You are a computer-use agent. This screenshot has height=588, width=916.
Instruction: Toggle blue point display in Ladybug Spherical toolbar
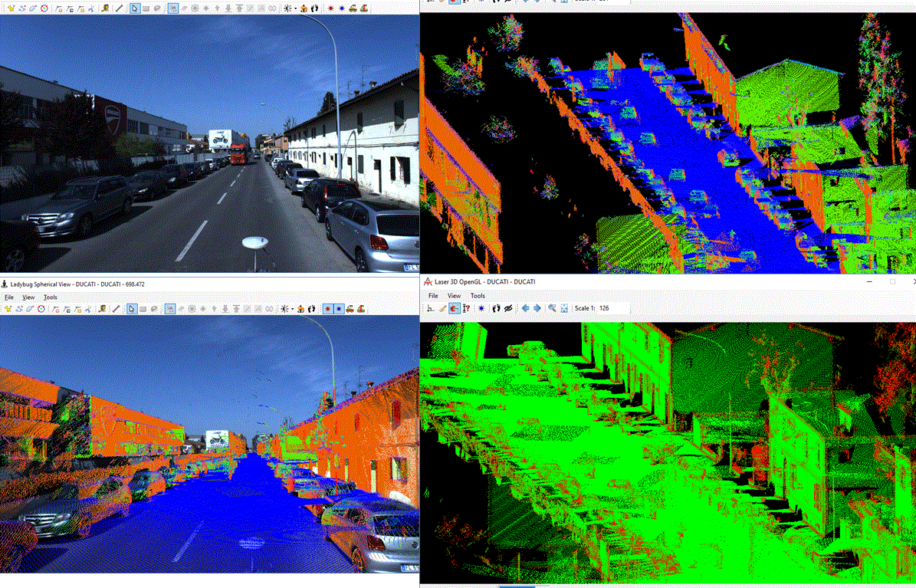[x=339, y=309]
